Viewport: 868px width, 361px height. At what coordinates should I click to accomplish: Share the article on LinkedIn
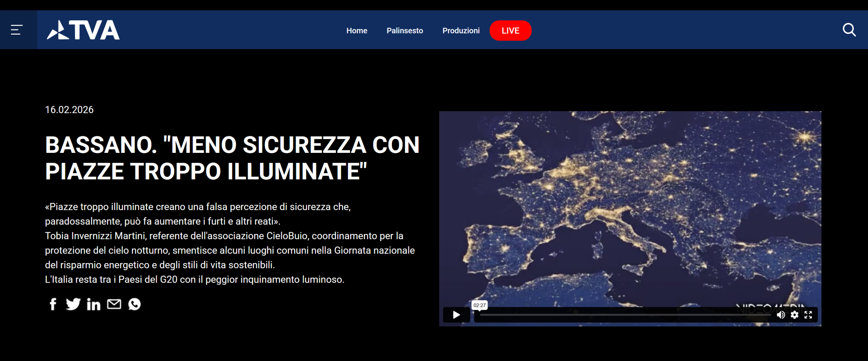(94, 304)
